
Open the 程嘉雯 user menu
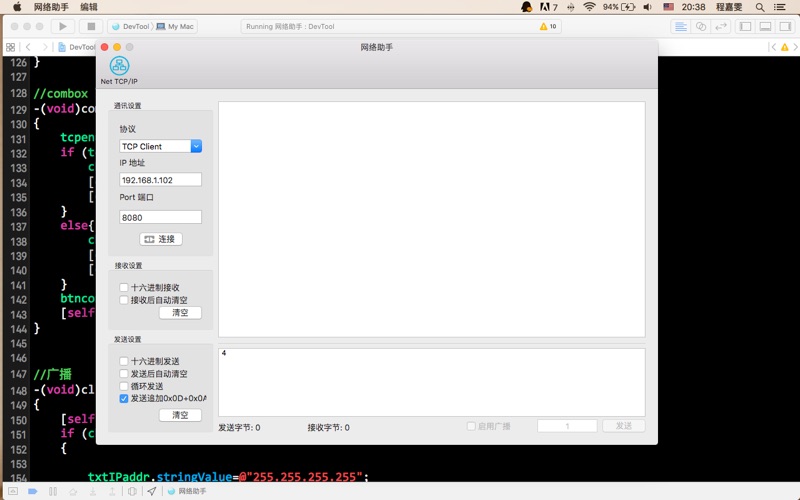pos(729,7)
